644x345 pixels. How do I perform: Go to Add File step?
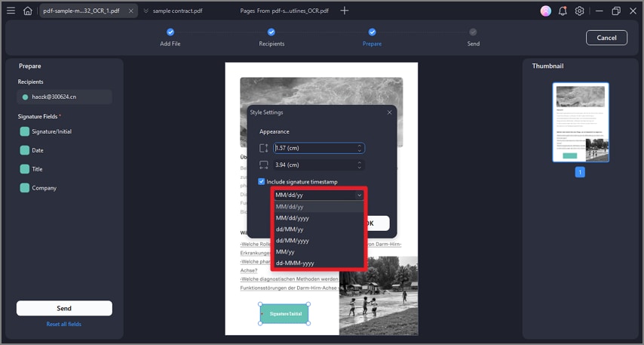coord(170,38)
